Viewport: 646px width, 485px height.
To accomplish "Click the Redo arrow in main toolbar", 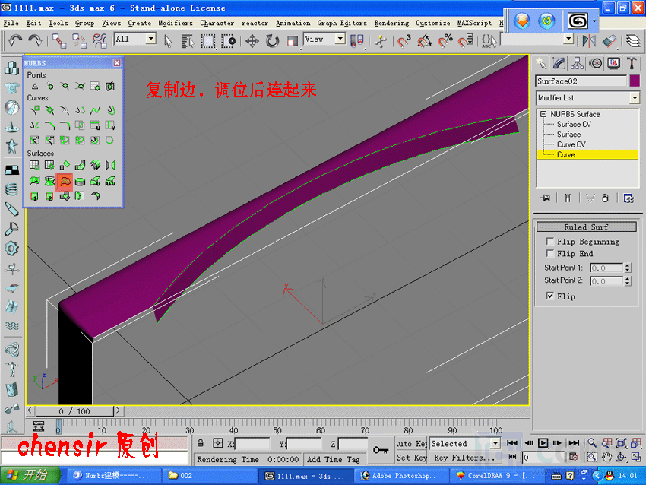I will (x=35, y=40).
